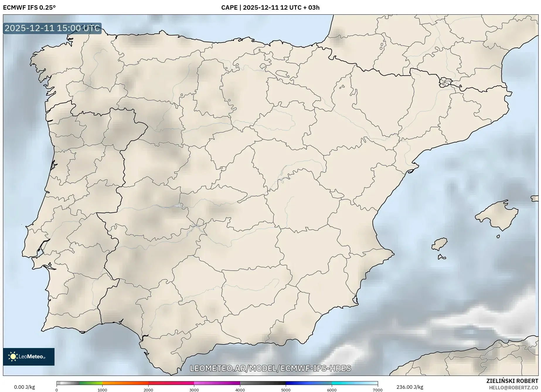Click the CAPE parameter title
541x392 pixels.
(230, 8)
